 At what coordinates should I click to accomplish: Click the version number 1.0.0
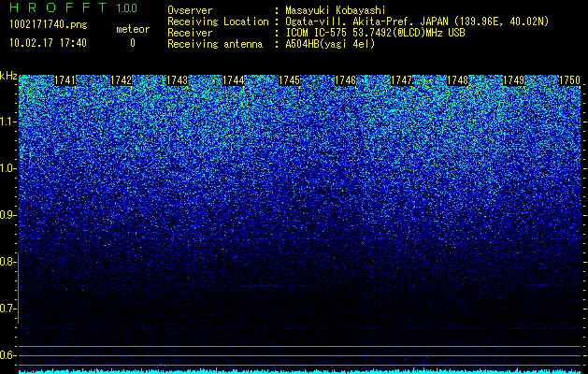click(x=127, y=7)
